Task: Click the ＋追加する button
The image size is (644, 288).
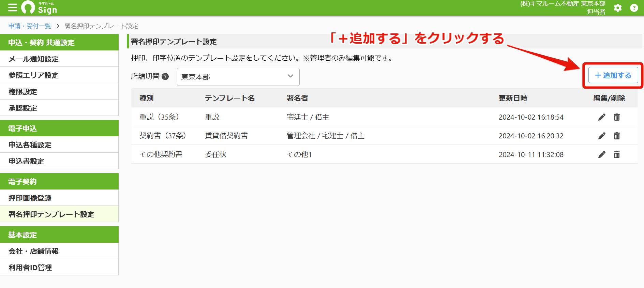Action: tap(613, 75)
